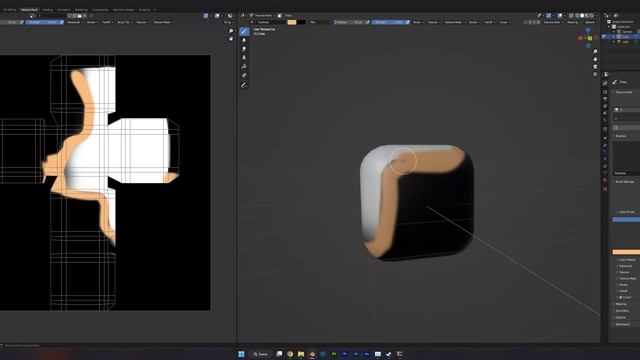Select the Camera object in outliner
This screenshot has height=360, width=640.
point(626,31)
